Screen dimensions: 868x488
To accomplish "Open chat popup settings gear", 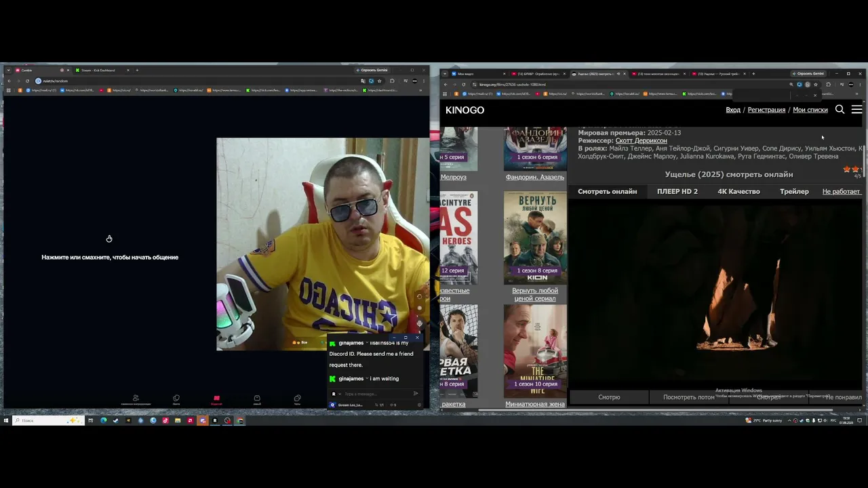I will click(x=420, y=405).
